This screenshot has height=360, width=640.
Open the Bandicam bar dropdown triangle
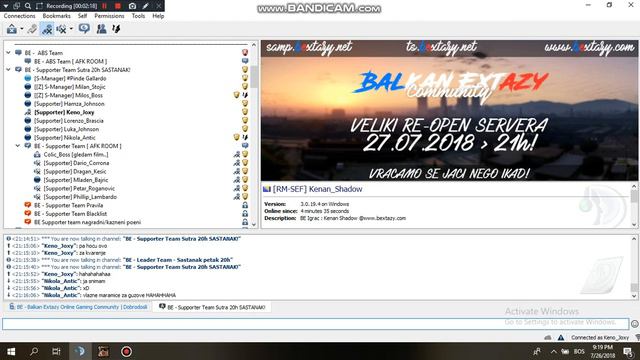tap(6, 6)
